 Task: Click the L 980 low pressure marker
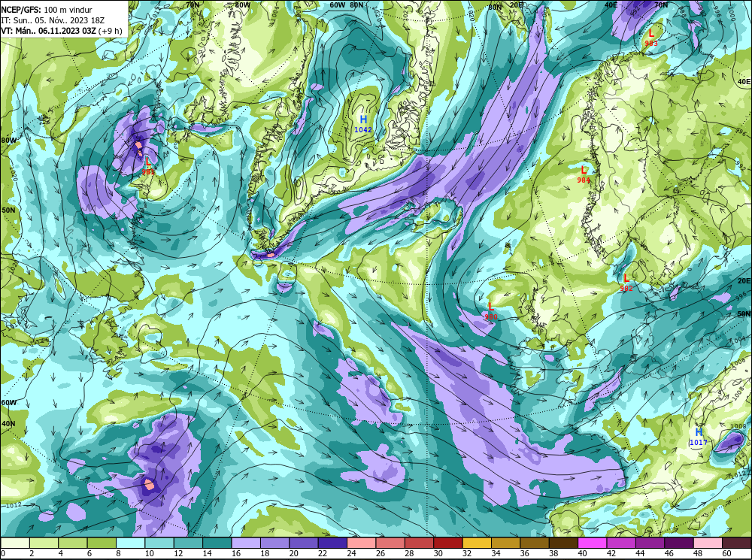pyautogui.click(x=490, y=310)
